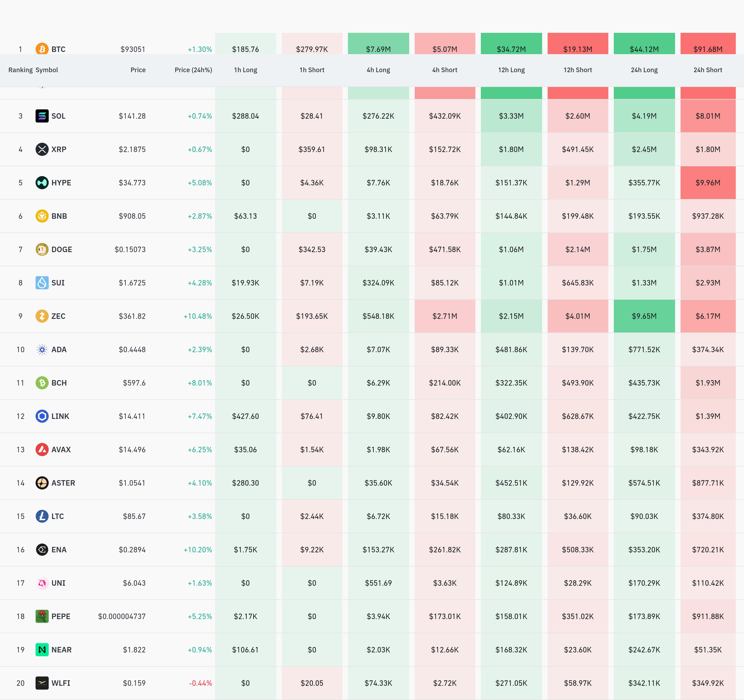Click the Uniswap UNI unicorn icon
744x700 pixels.
(42, 583)
